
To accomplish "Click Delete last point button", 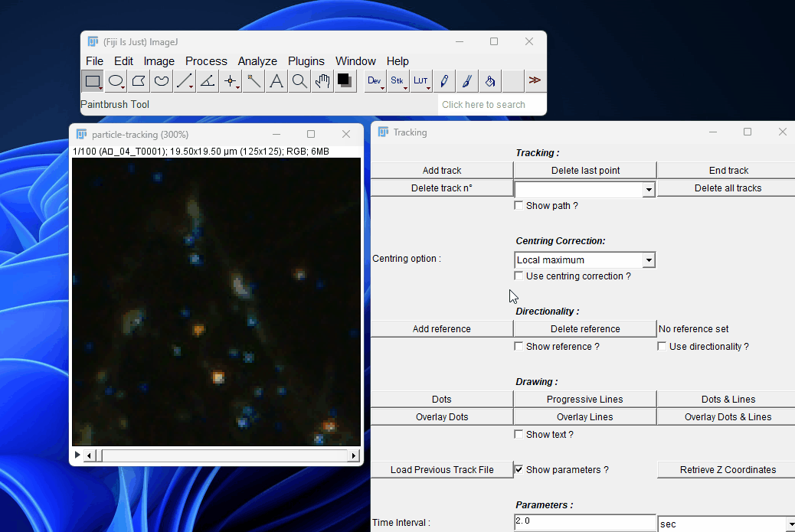I will click(x=585, y=170).
